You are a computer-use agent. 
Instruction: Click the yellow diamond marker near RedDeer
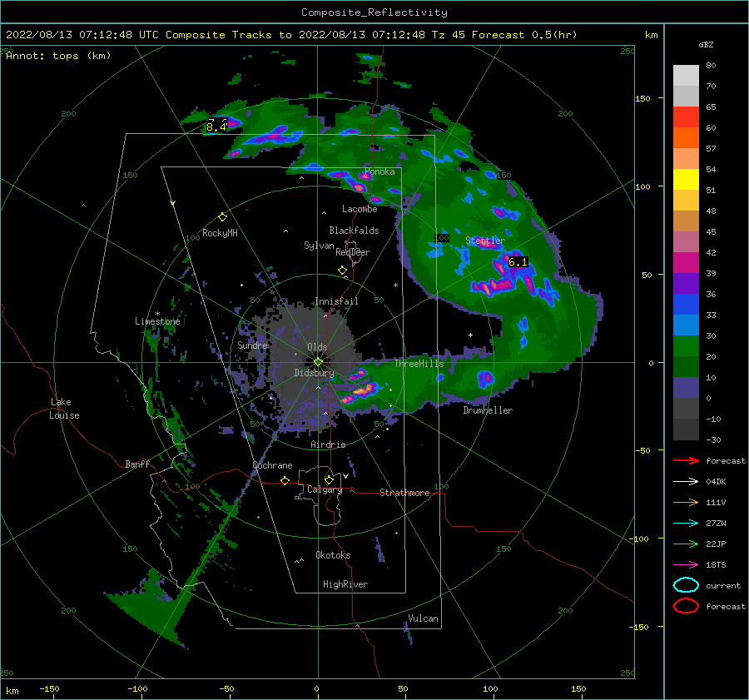pyautogui.click(x=342, y=270)
